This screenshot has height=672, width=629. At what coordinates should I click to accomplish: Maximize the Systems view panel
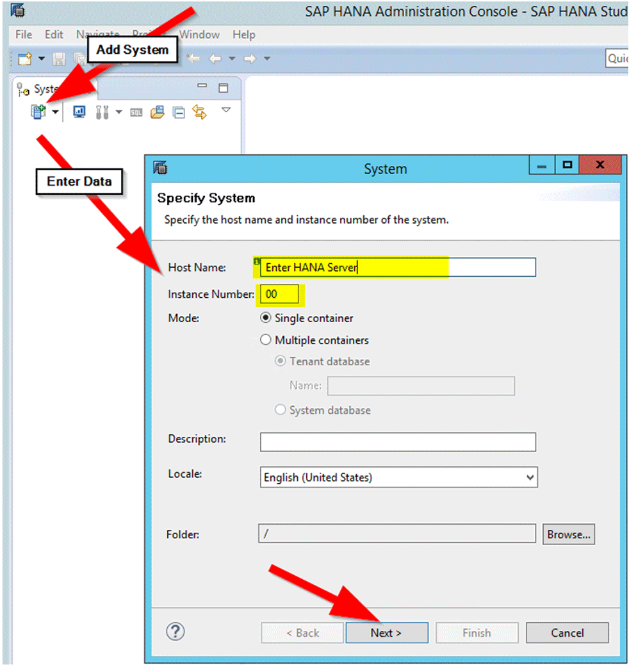tap(224, 88)
